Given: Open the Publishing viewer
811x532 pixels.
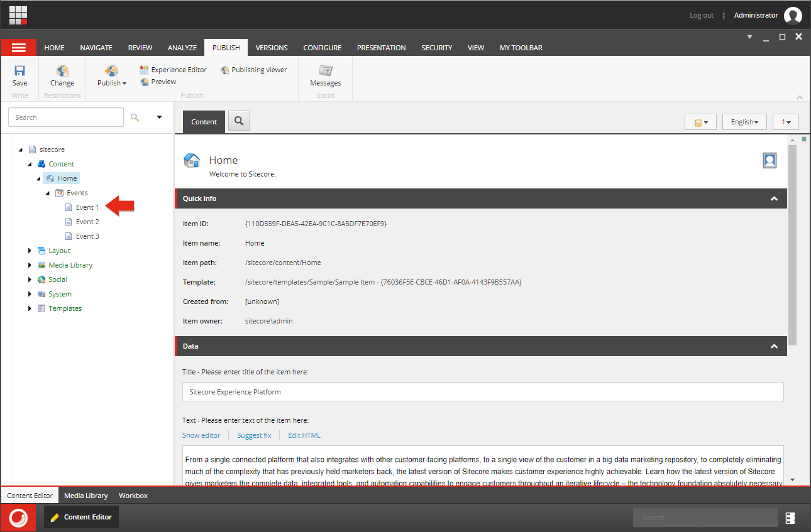Looking at the screenshot, I should [x=254, y=70].
